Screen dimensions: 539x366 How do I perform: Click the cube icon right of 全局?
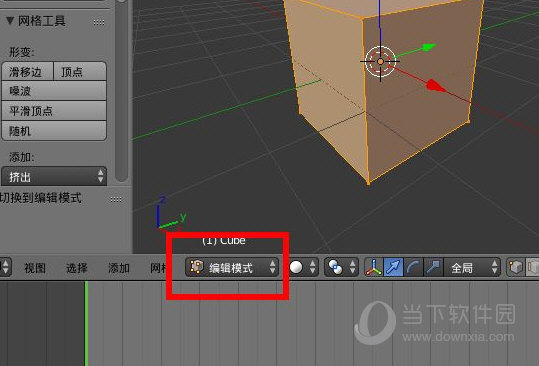(515, 267)
